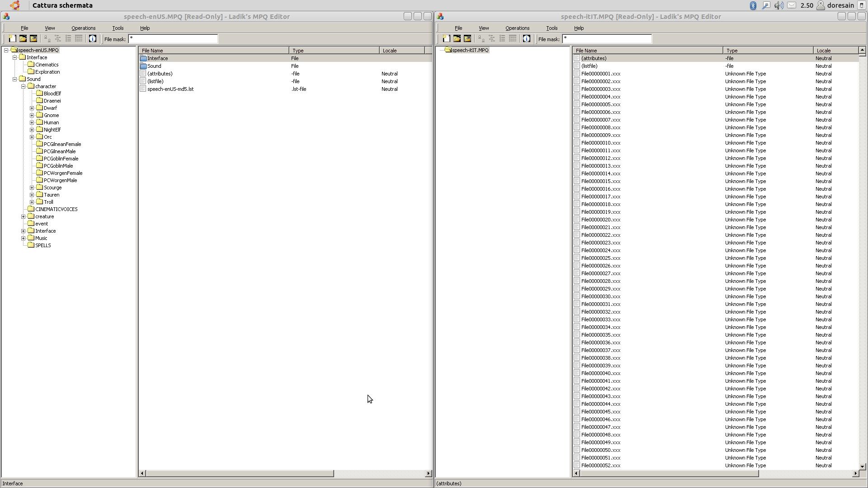This screenshot has width=868, height=488.
Task: Click list view icon in enUS window toolbar
Action: tap(68, 39)
